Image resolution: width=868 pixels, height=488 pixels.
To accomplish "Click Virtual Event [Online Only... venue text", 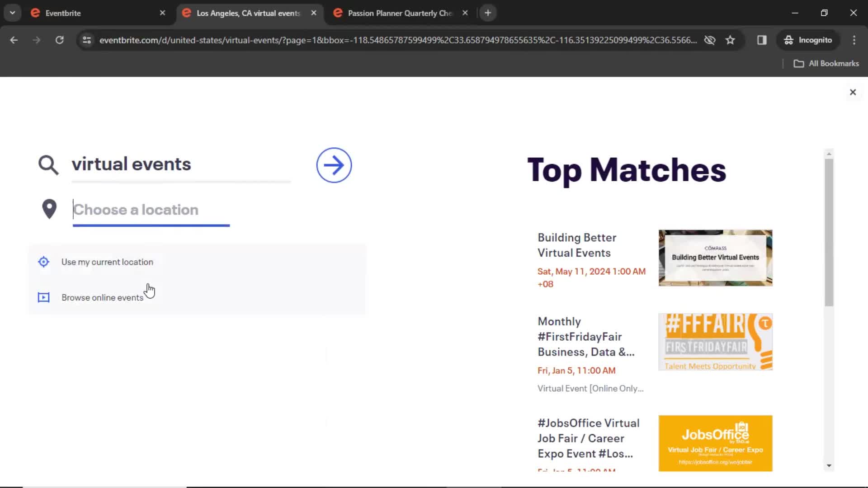I will pyautogui.click(x=590, y=389).
